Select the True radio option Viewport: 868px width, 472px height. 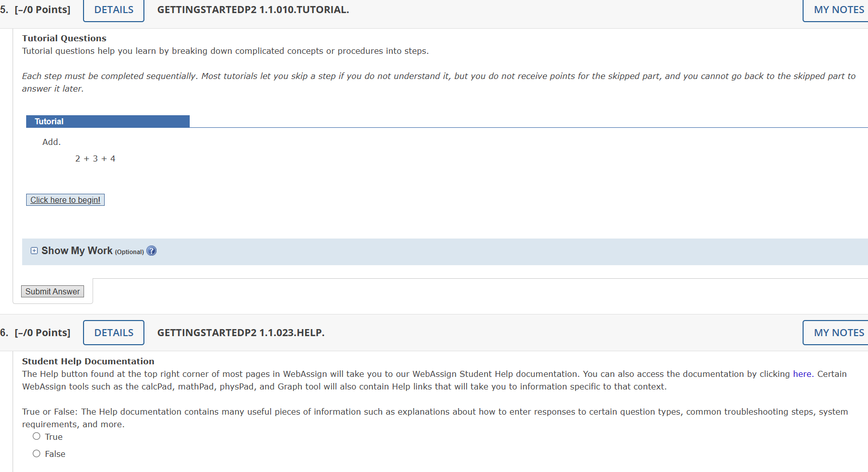click(x=37, y=436)
